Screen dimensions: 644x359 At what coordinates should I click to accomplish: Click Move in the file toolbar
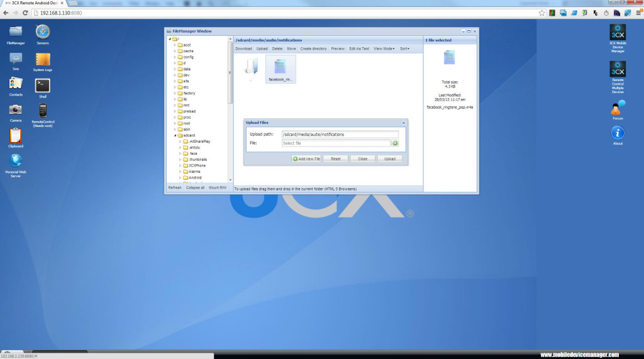(291, 48)
